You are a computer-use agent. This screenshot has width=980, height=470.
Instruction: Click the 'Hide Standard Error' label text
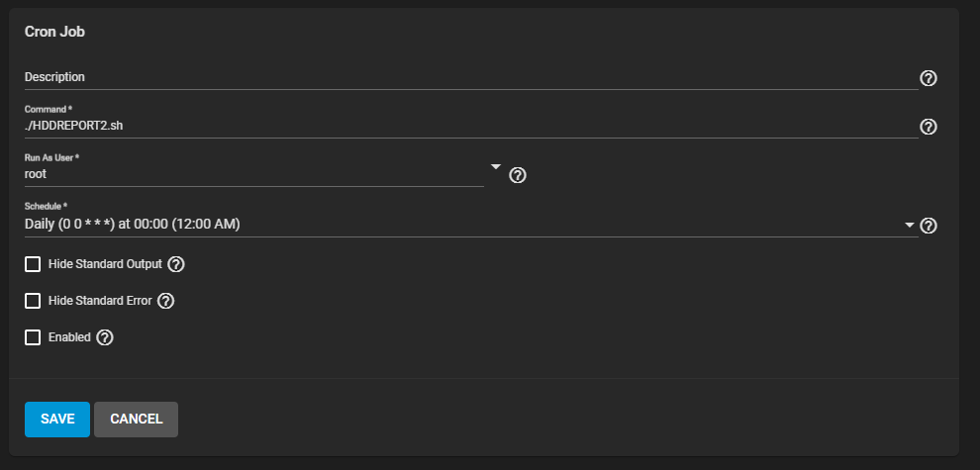tap(100, 301)
